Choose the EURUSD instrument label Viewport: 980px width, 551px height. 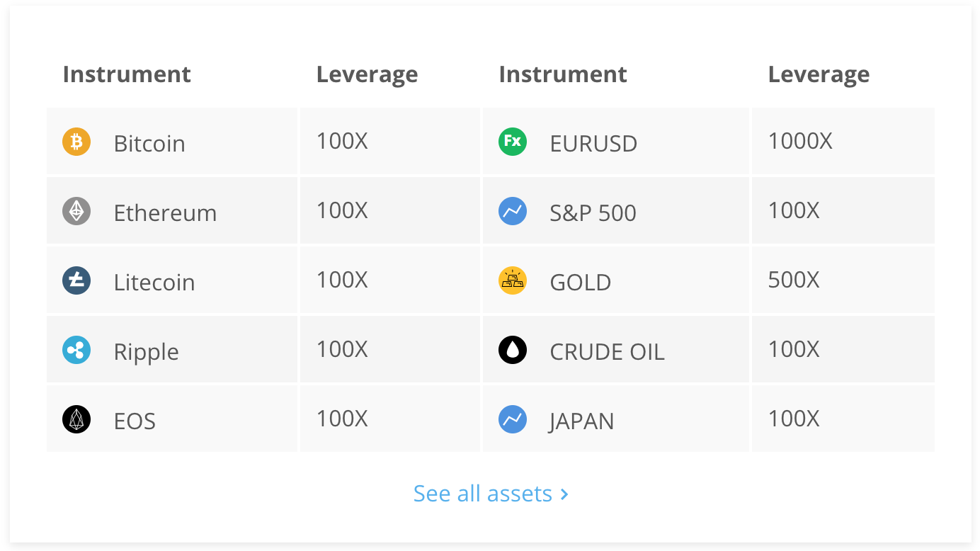[x=593, y=144]
